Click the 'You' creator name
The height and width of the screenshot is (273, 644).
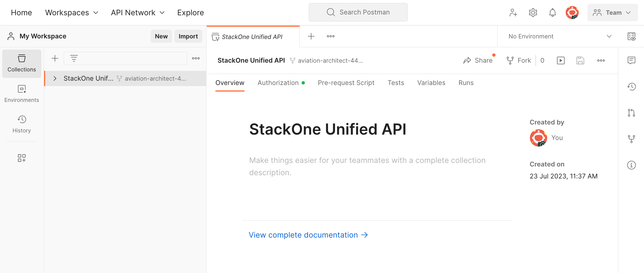pos(557,138)
